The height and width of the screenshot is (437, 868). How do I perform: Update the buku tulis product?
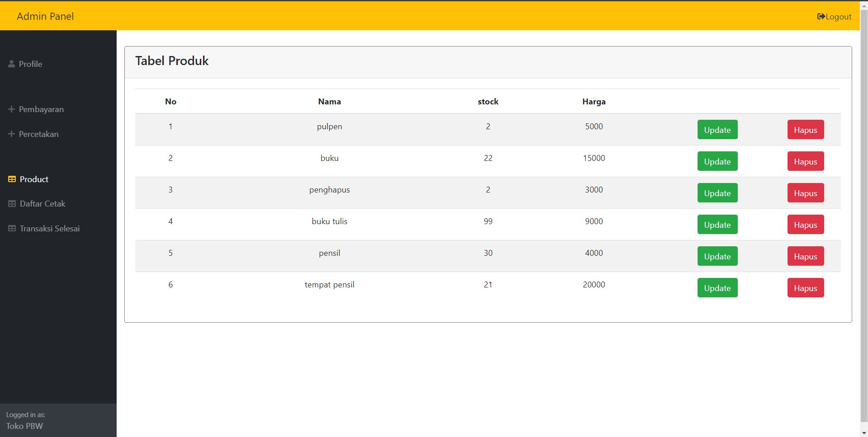point(717,225)
